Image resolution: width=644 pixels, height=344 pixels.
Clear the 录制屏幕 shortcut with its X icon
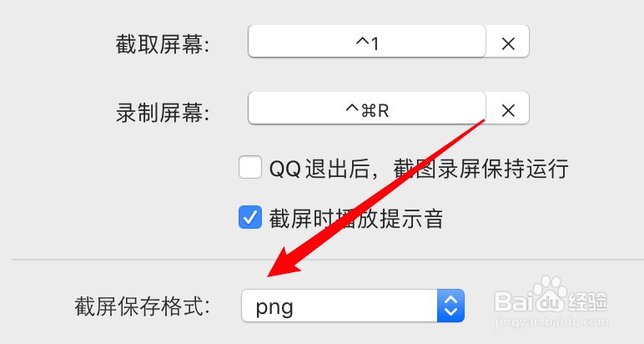point(508,110)
